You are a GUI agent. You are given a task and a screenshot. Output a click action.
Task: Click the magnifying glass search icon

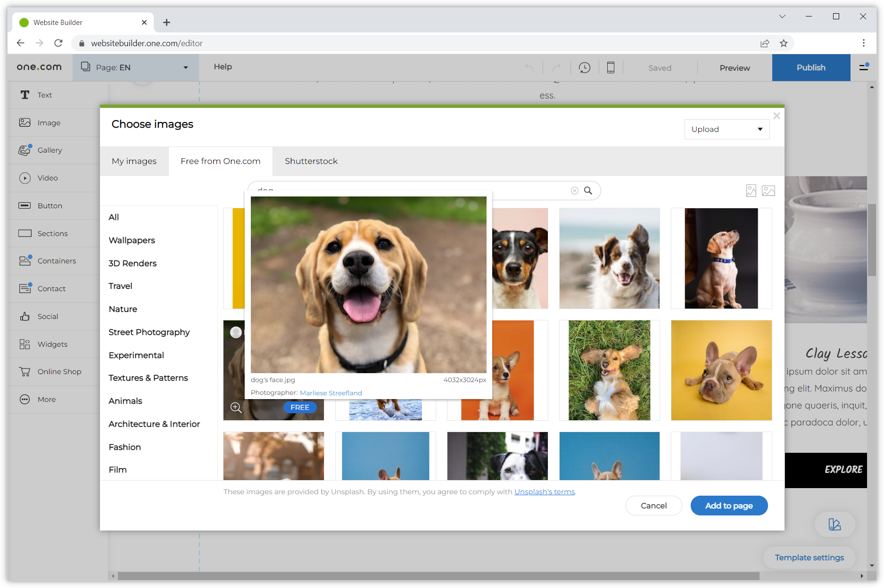tap(588, 190)
